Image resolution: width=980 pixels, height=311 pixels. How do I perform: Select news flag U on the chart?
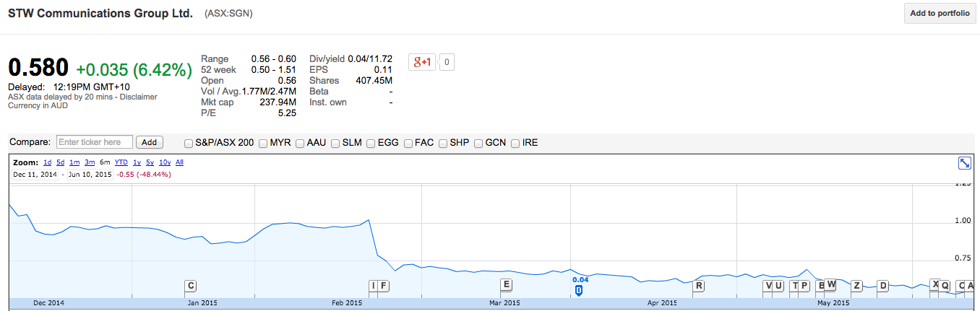point(778,286)
